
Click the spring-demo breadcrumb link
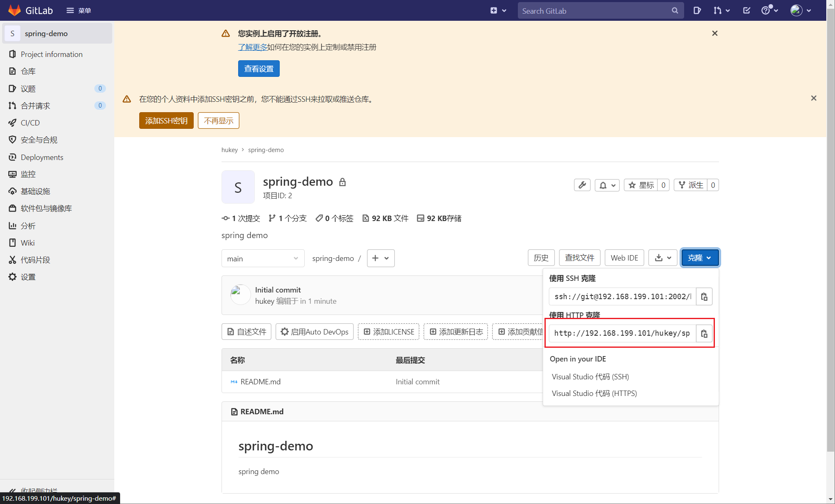click(x=266, y=150)
